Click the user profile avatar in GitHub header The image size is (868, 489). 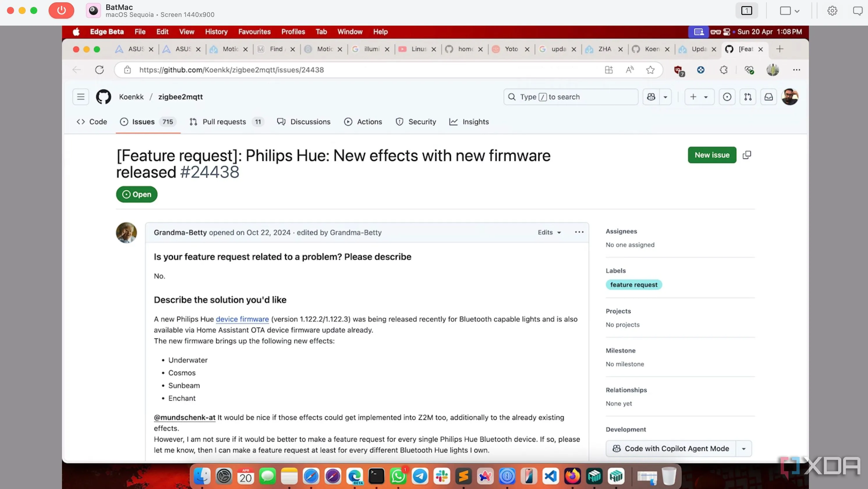(x=790, y=97)
